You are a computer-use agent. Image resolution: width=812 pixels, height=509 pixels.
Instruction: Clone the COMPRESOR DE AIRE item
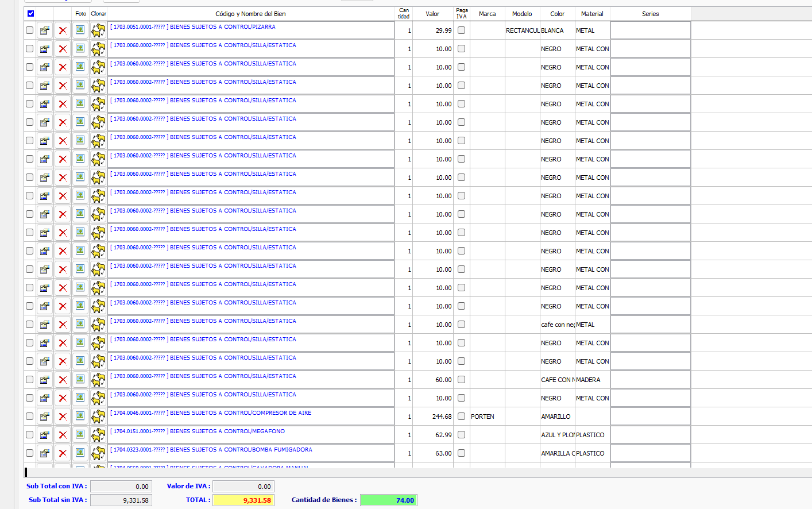[x=98, y=417]
